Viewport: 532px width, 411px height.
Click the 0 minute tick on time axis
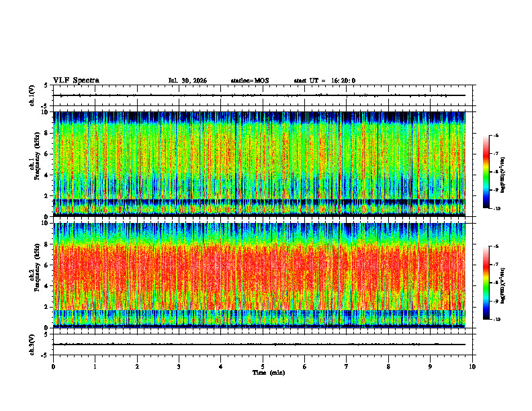pyautogui.click(x=53, y=367)
